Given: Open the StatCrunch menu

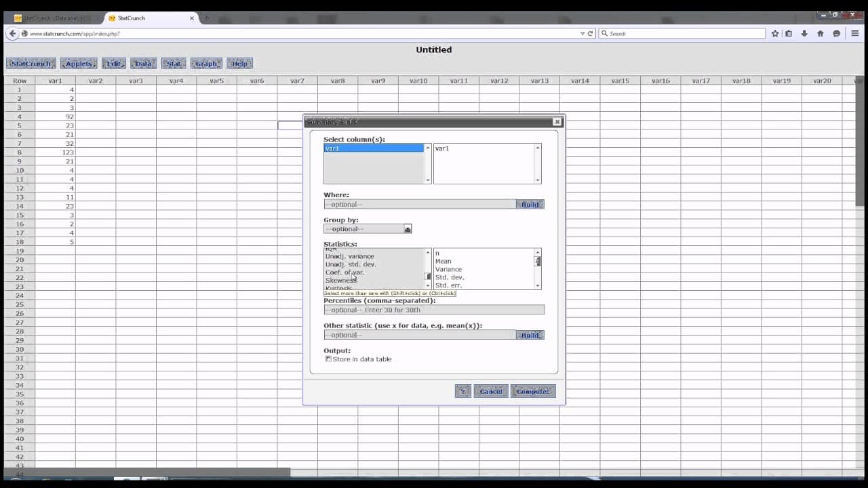Looking at the screenshot, I should (31, 64).
